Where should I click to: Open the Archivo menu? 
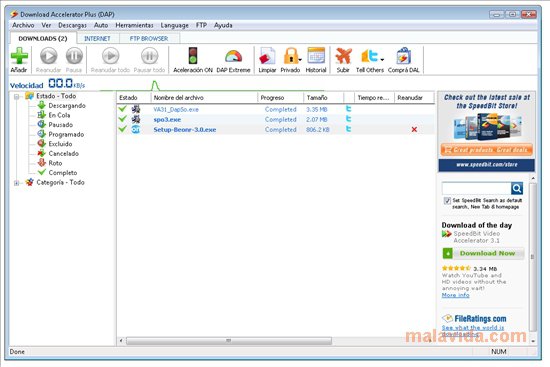(23, 25)
